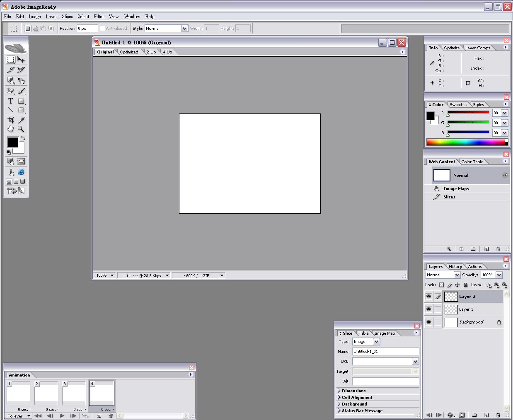Click Preview in Internet Explorer icon

[21, 172]
